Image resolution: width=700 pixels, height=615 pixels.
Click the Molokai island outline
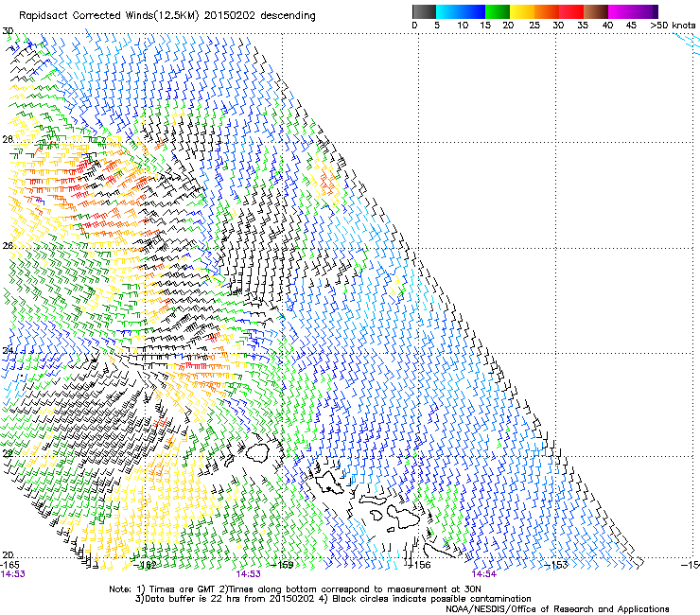[373, 500]
